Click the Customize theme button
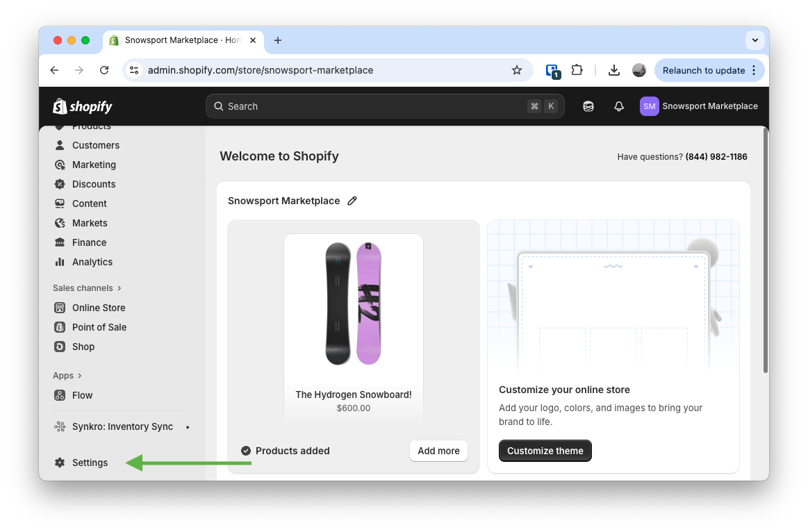808x532 pixels. (x=545, y=451)
